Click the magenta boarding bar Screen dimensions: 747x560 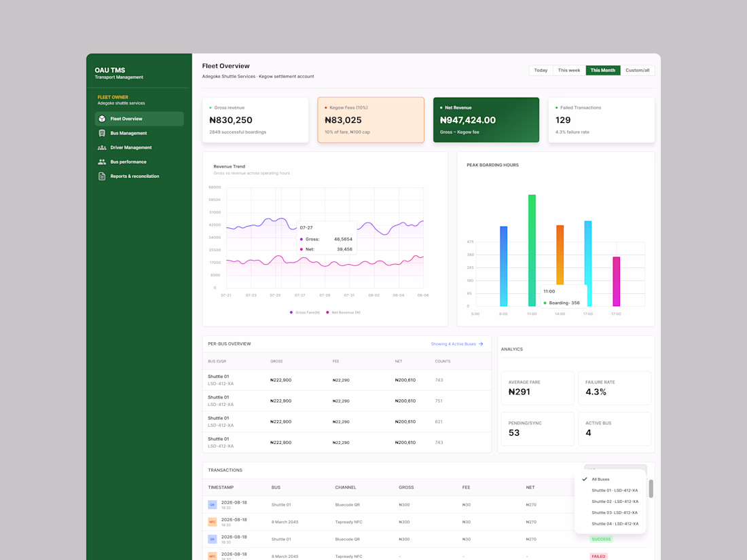pos(616,282)
